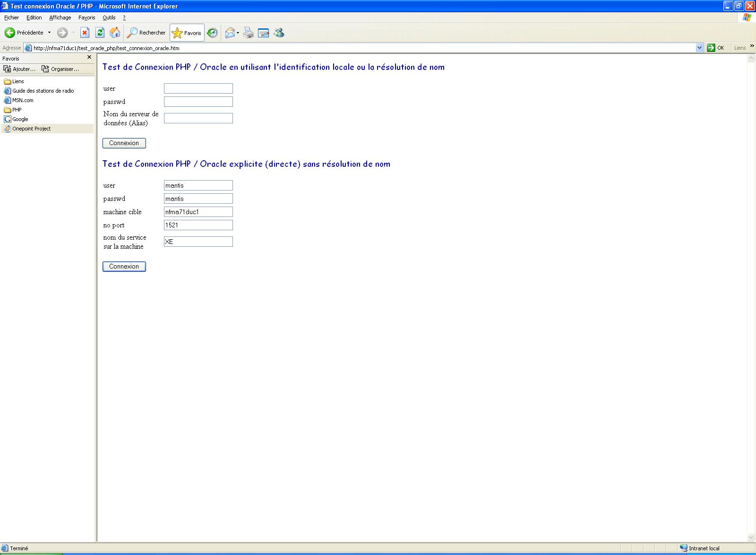This screenshot has height=555, width=756.
Task: Expand the address bar dropdown arrow
Action: [x=700, y=48]
